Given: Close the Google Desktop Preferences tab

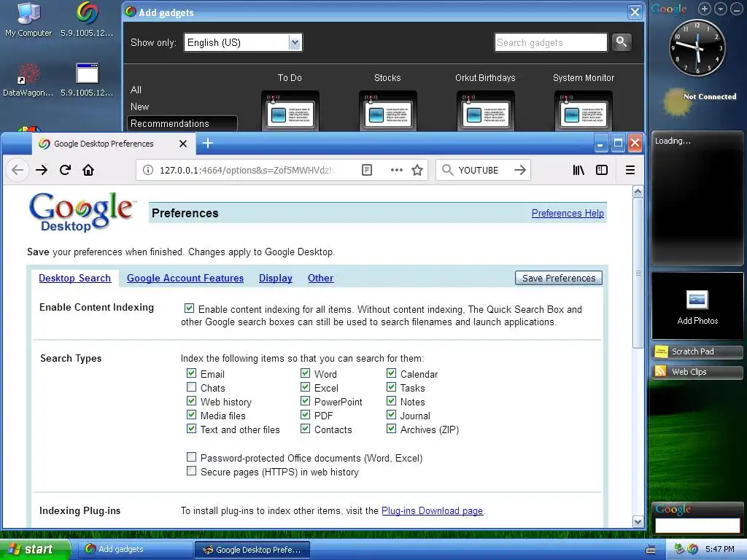Looking at the screenshot, I should (x=183, y=144).
